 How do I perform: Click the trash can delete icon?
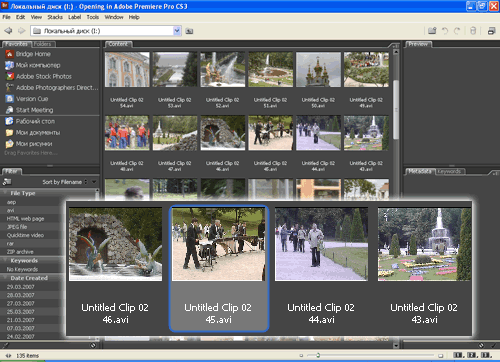coord(473,31)
